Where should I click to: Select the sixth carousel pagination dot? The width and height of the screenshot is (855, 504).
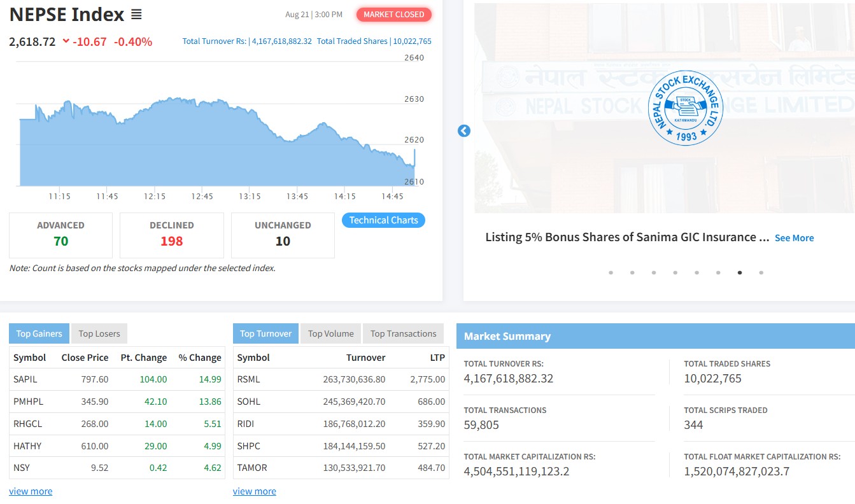click(718, 272)
